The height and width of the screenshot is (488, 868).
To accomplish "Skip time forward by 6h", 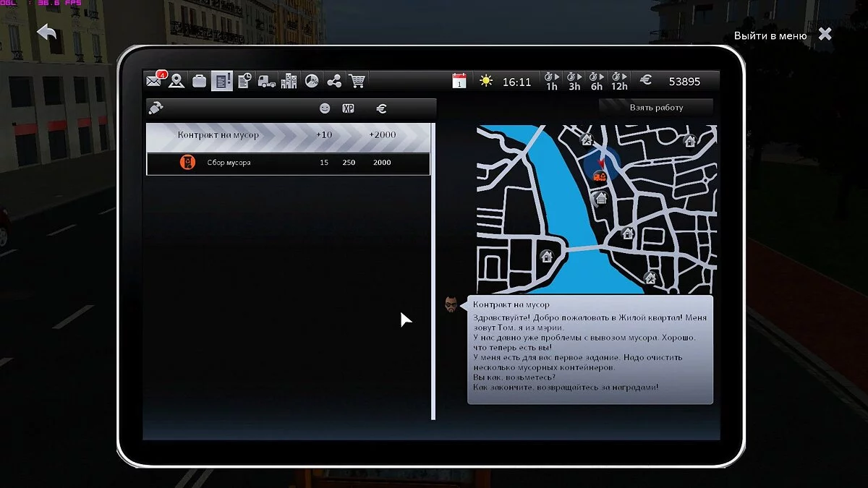I will (596, 81).
